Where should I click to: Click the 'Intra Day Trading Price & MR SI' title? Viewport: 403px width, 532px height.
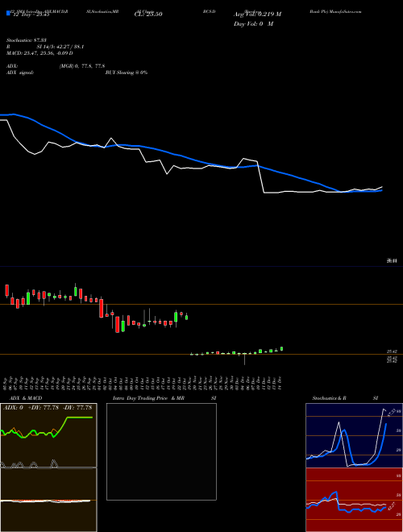pos(164,398)
